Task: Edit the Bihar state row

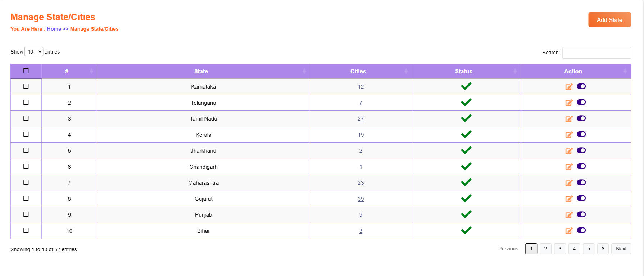Action: click(x=569, y=231)
